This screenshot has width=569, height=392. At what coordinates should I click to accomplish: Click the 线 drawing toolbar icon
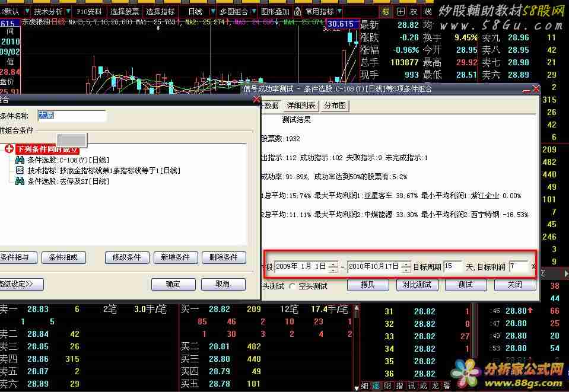coord(428,12)
